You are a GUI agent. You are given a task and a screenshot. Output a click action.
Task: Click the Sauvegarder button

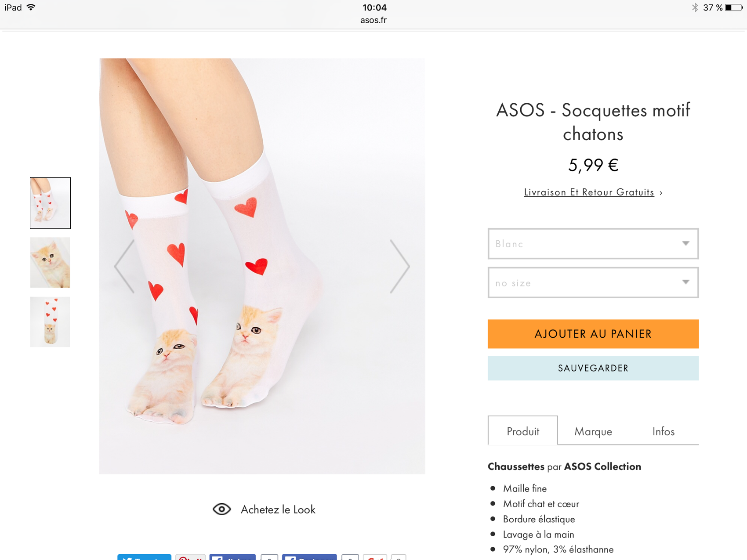[593, 368]
